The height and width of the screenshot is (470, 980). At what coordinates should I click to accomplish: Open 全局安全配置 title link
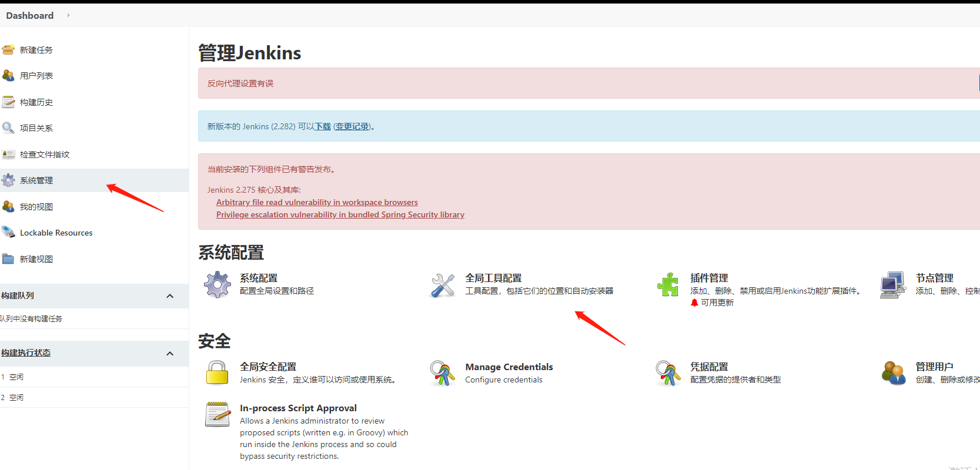[268, 367]
